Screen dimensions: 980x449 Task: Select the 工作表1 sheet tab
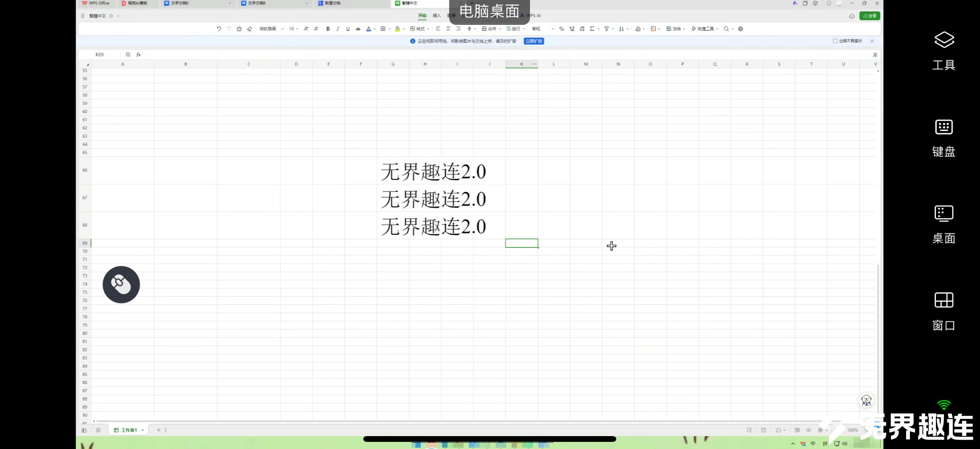pos(129,430)
